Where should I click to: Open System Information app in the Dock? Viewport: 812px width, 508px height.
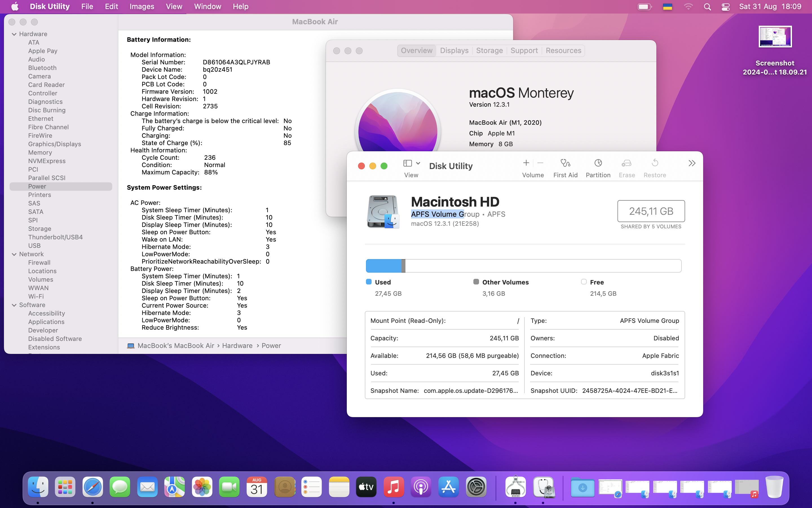pyautogui.click(x=515, y=487)
